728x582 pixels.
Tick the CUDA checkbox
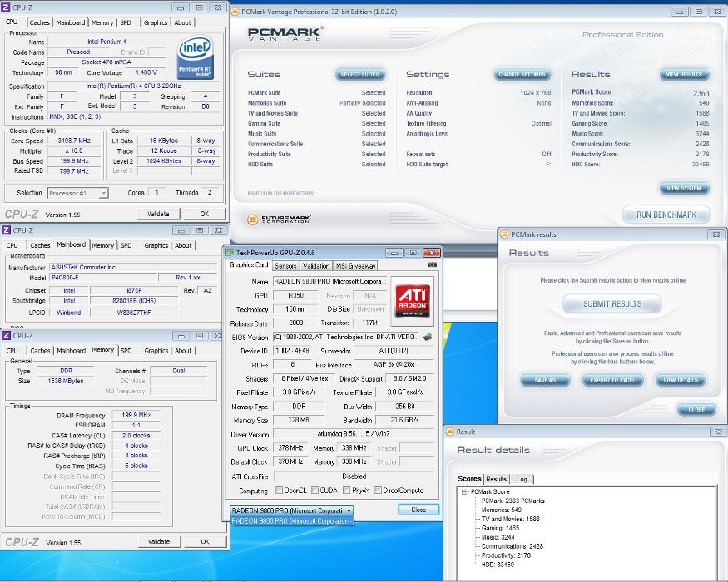(x=314, y=490)
